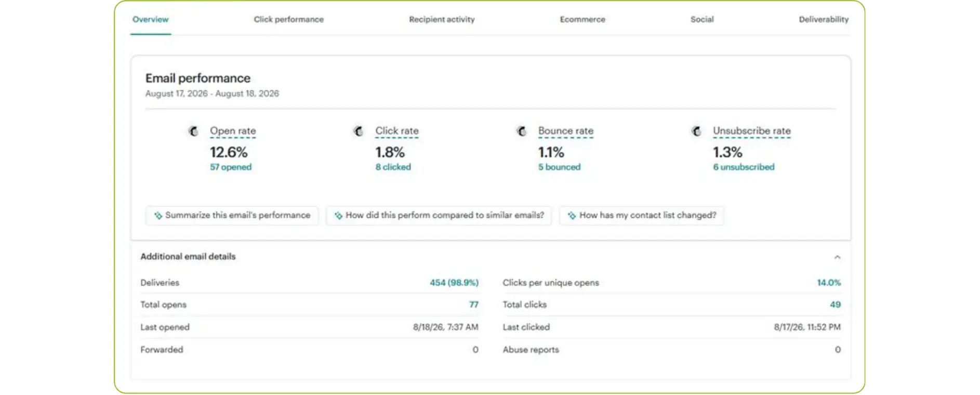View the 57 opened recipients

[231, 167]
